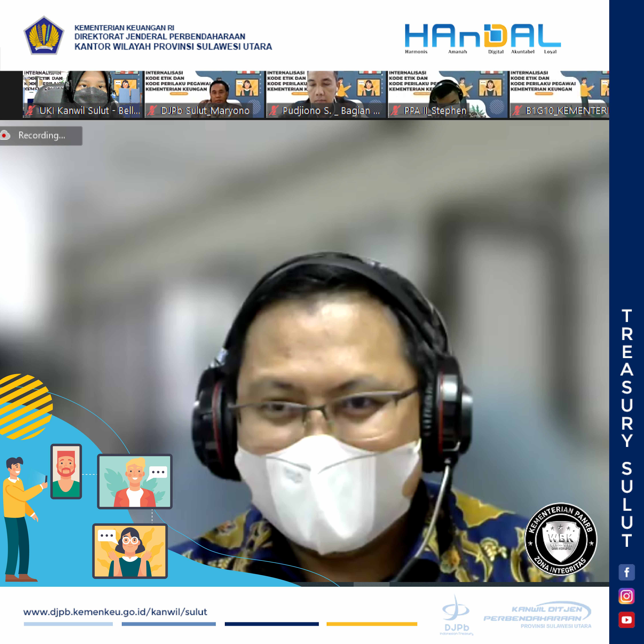
Task: Open the Instagram icon link
Action: [626, 596]
